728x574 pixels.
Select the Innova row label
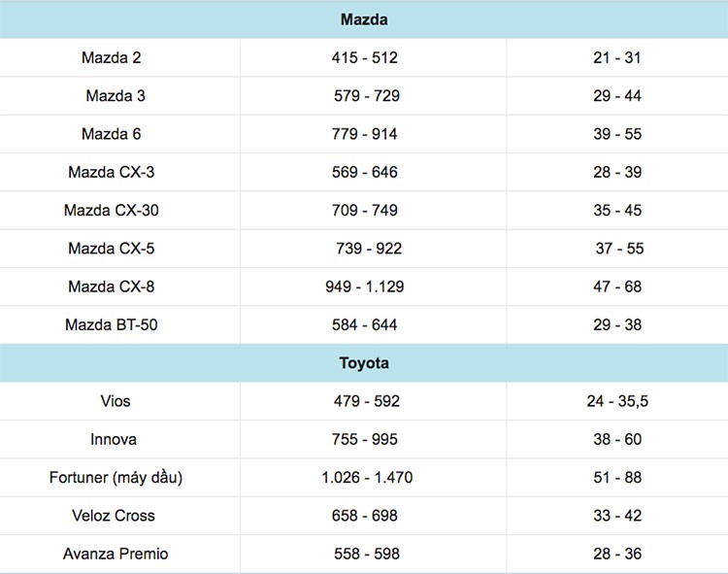click(x=114, y=439)
